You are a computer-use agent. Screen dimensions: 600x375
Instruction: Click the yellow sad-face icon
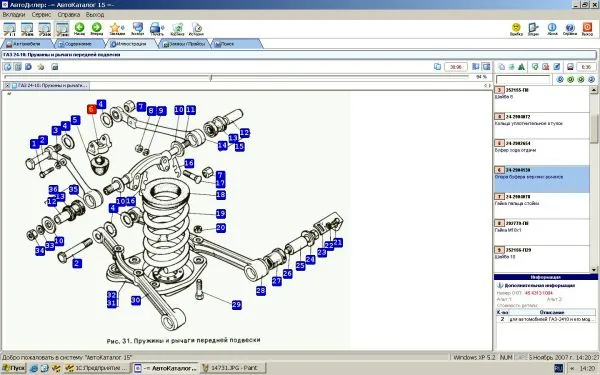tap(516, 28)
